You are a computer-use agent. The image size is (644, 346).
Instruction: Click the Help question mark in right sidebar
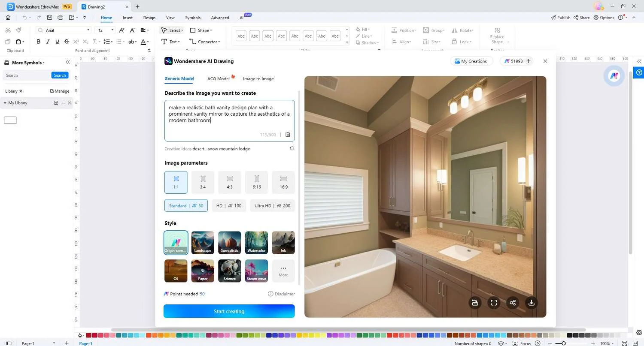point(639,73)
